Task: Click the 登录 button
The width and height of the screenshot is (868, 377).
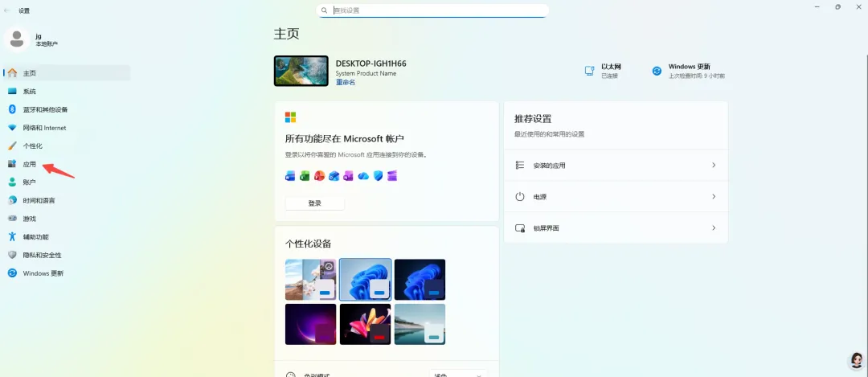Action: coord(315,203)
